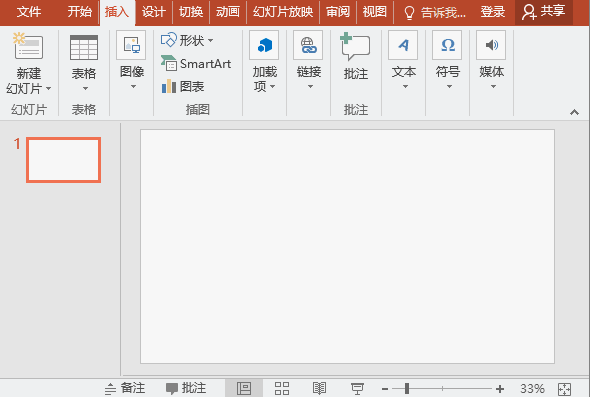Image resolution: width=590 pixels, height=397 pixels.
Task: Open the Media (媒体) speaker icon
Action: 491,45
